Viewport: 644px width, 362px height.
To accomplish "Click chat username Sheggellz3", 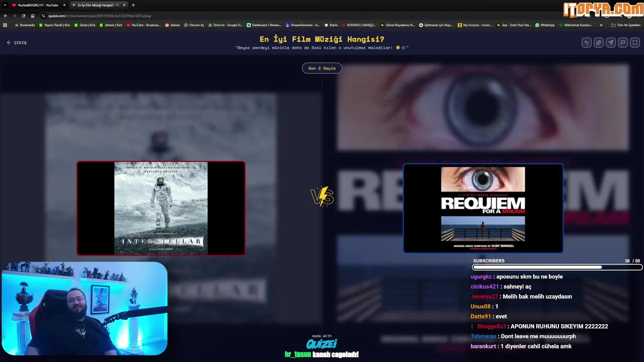I will click(x=491, y=326).
